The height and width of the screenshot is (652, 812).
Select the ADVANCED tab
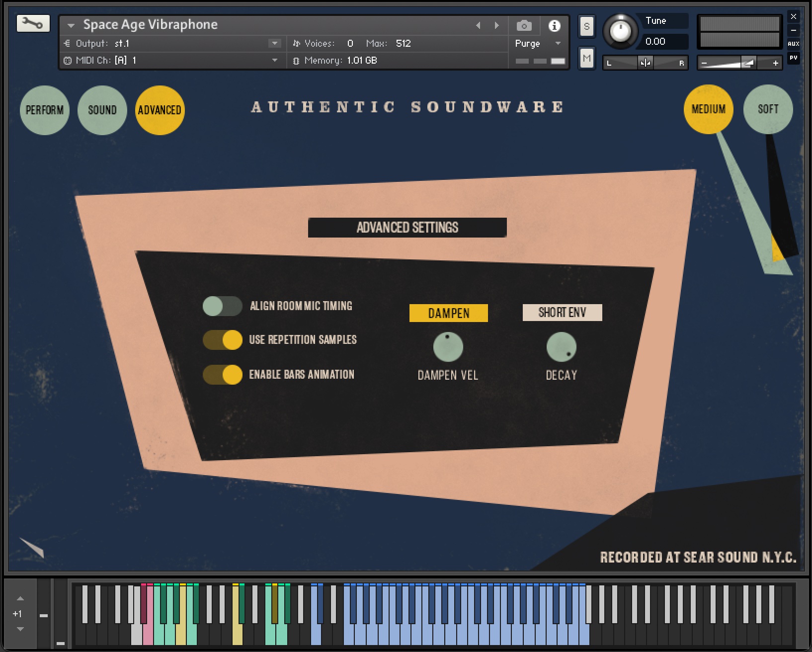tap(160, 110)
